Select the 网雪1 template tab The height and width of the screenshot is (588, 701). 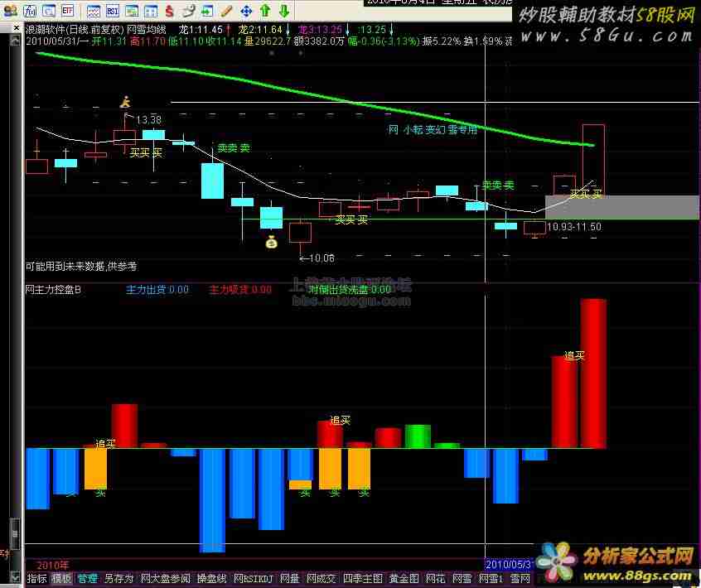tap(491, 579)
